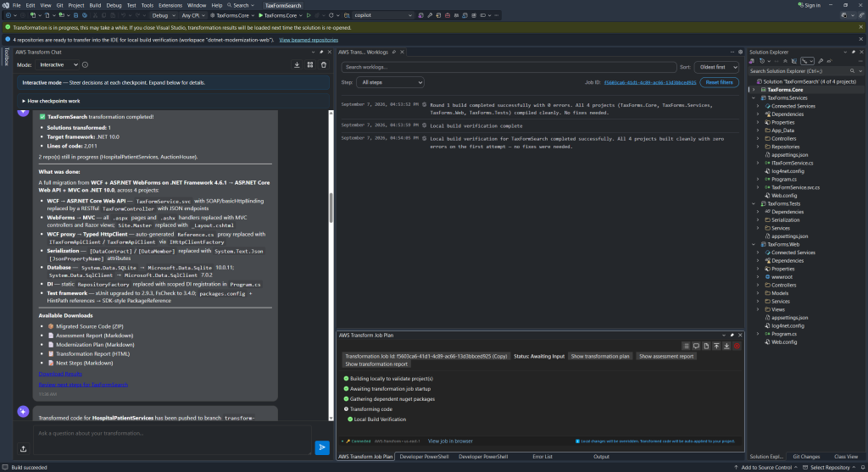Click the document icon in Job Plan toolbar
The width and height of the screenshot is (868, 472).
pyautogui.click(x=706, y=346)
